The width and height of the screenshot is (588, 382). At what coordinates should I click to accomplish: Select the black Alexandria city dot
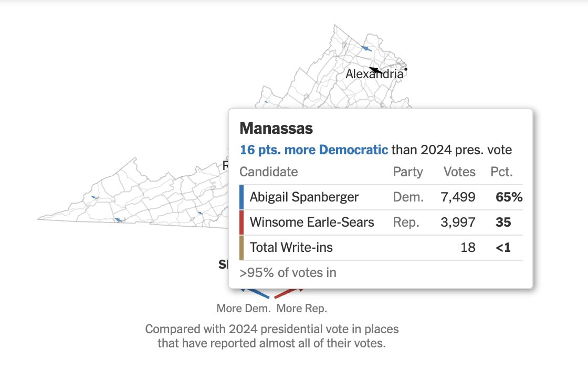pyautogui.click(x=406, y=69)
